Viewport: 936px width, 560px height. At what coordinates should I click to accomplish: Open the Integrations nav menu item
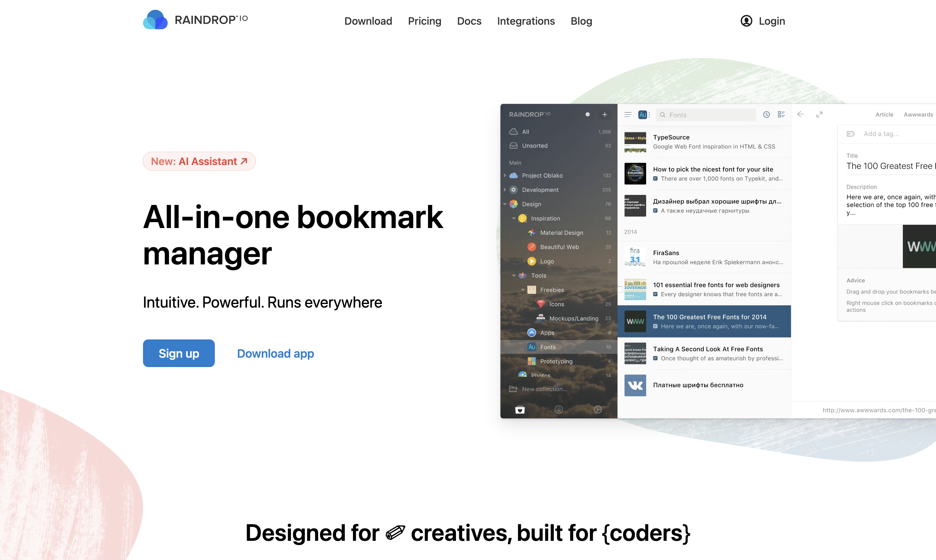pyautogui.click(x=526, y=21)
